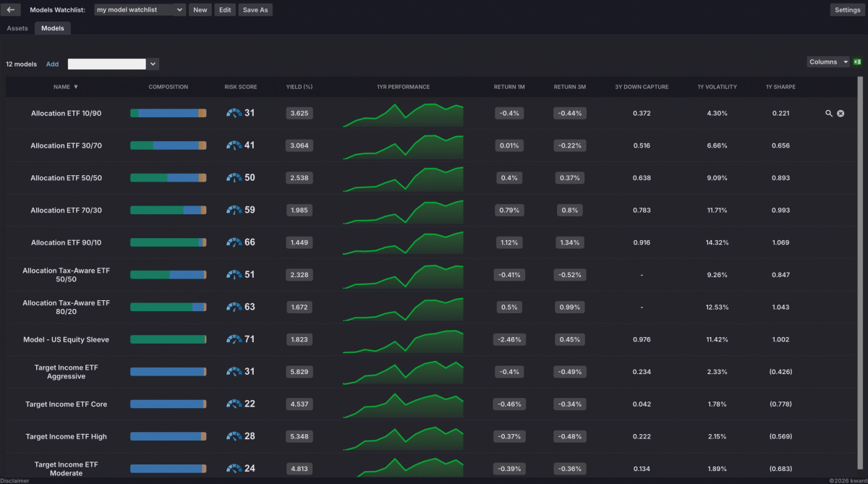Viewport: 868px width, 484px height.
Task: Click the Save As button
Action: coord(255,9)
